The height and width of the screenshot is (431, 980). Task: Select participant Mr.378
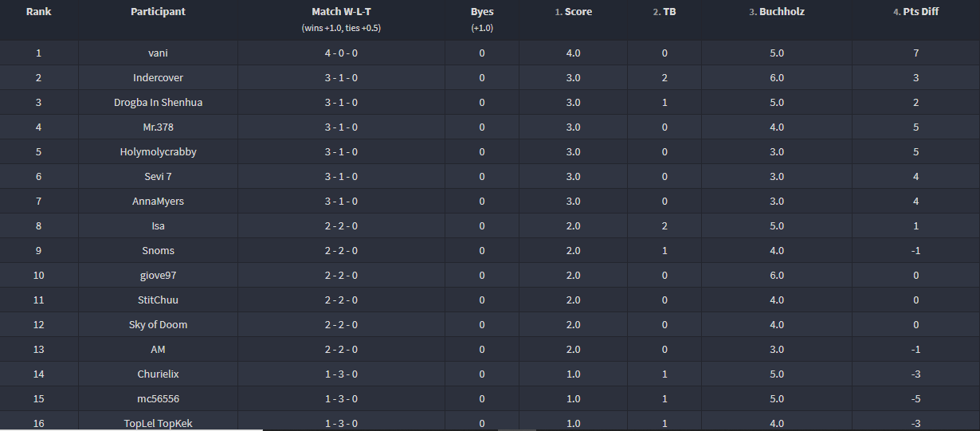[158, 127]
